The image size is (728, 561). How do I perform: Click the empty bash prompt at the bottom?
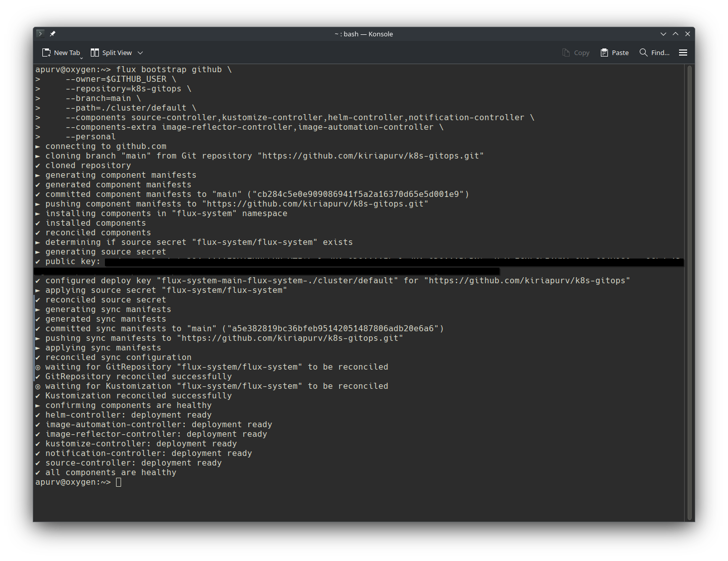click(119, 482)
